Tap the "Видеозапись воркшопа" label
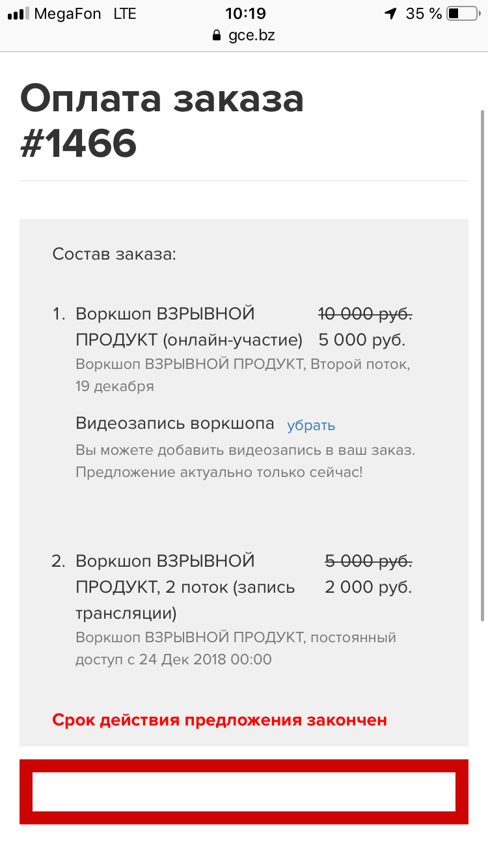 [x=175, y=424]
